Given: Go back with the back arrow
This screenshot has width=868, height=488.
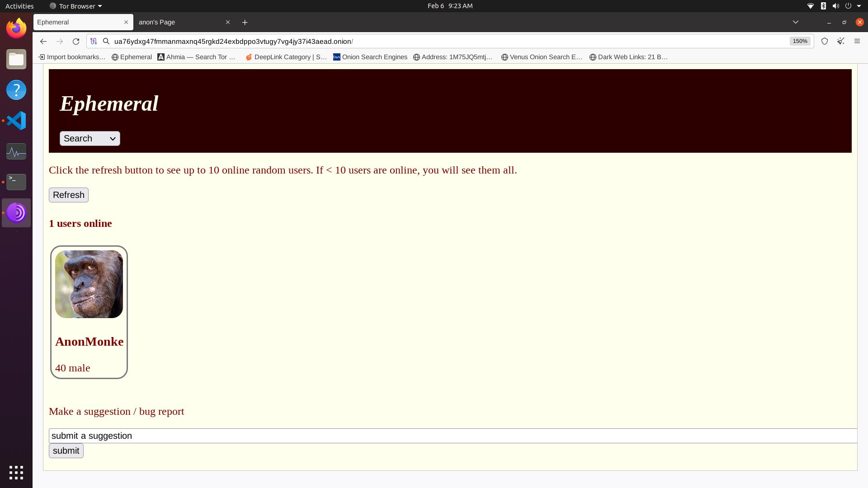Looking at the screenshot, I should pyautogui.click(x=43, y=41).
